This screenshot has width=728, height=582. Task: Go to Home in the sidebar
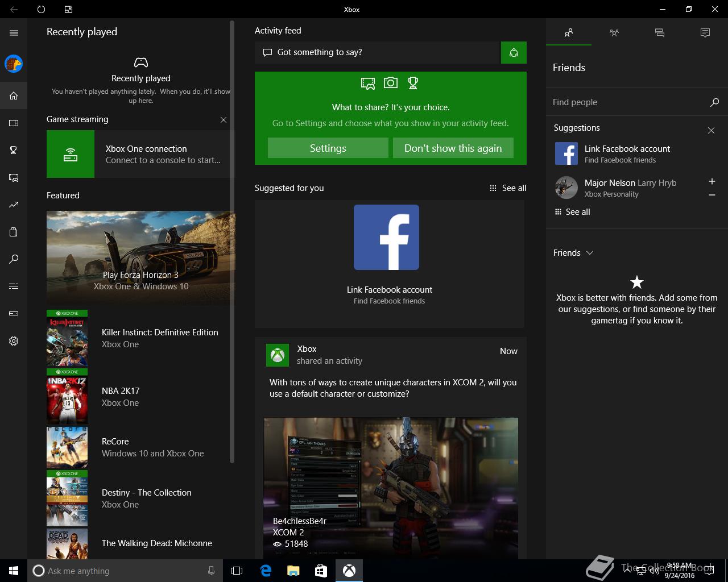coord(14,95)
